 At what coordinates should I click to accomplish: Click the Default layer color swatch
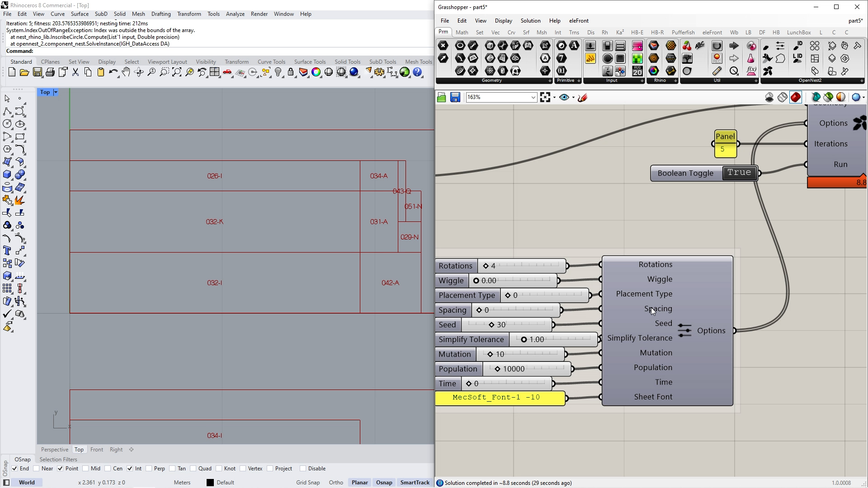210,483
